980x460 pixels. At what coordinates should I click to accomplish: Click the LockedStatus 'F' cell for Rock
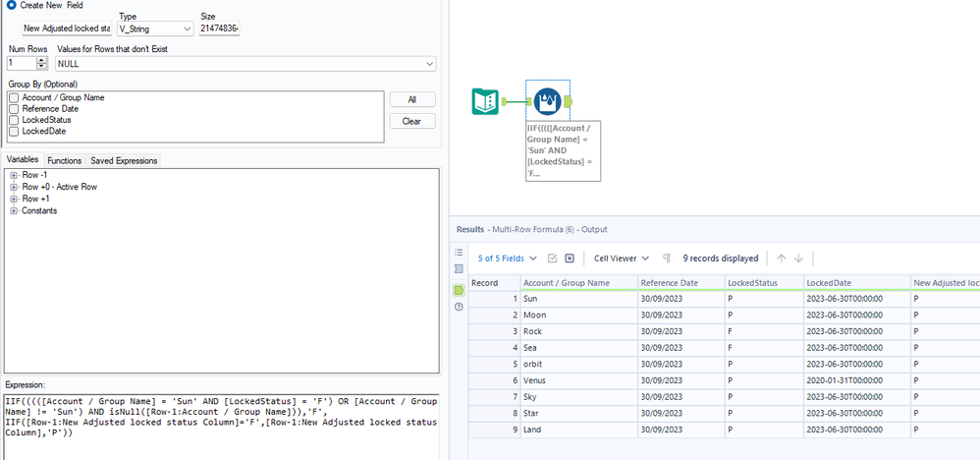(x=764, y=331)
